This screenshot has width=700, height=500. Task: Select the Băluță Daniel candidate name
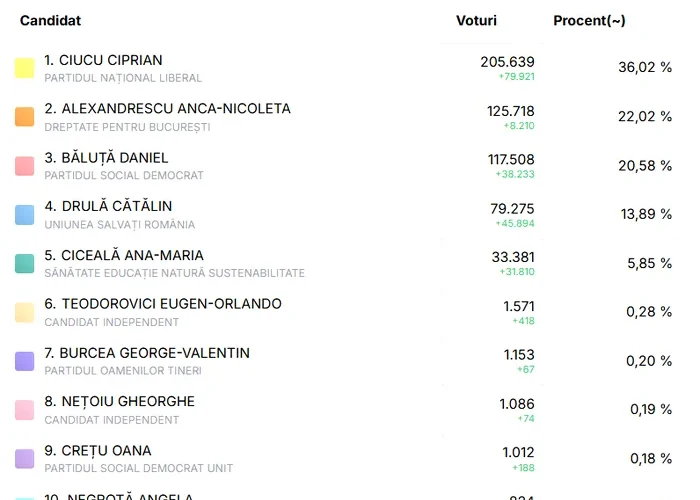pos(106,157)
